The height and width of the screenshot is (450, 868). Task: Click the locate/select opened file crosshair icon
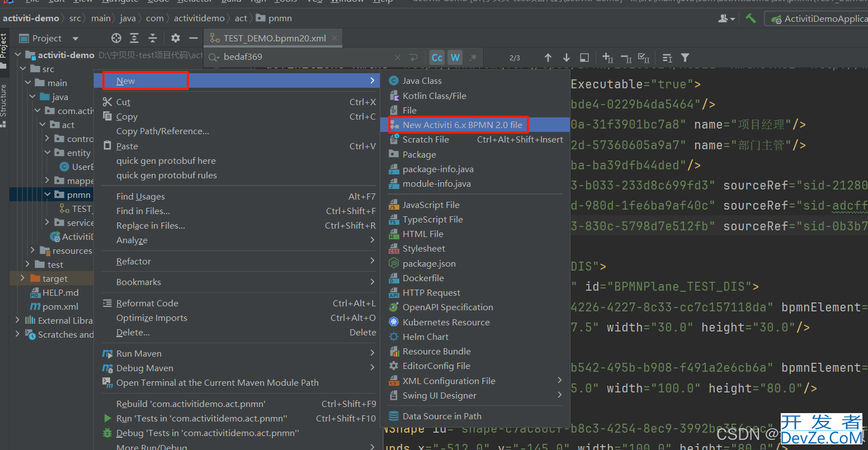point(116,38)
